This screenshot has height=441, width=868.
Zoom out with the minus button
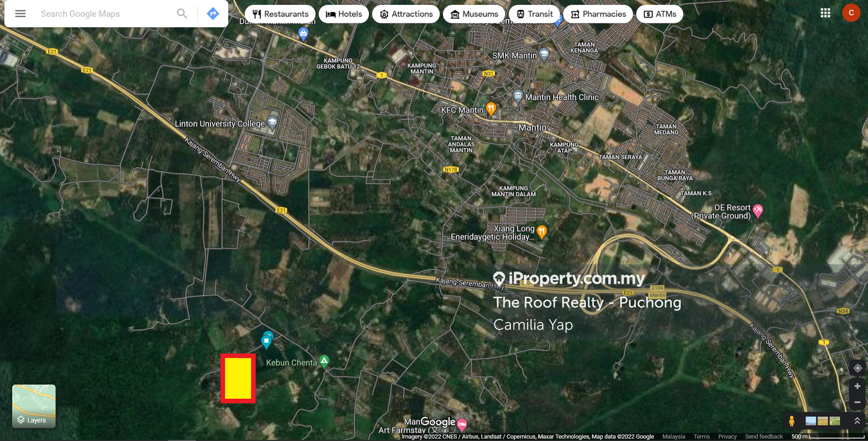click(857, 402)
